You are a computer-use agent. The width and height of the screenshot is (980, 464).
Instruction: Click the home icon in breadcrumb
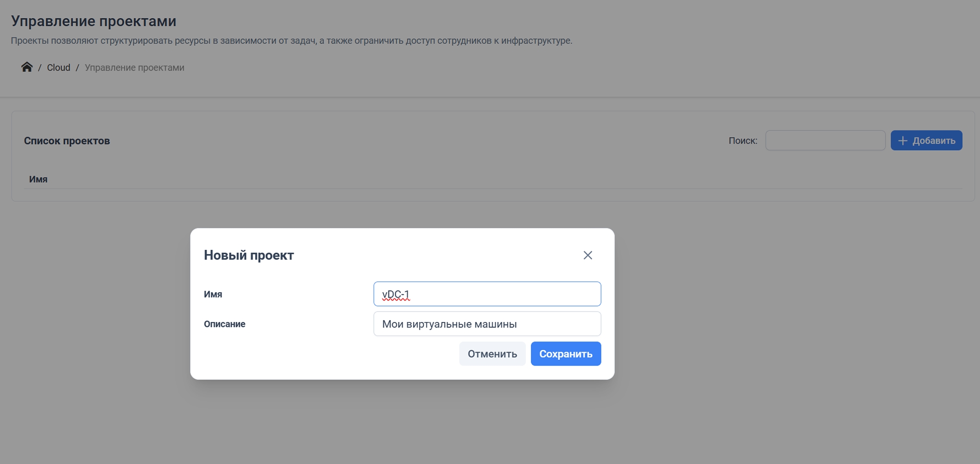pos(27,67)
